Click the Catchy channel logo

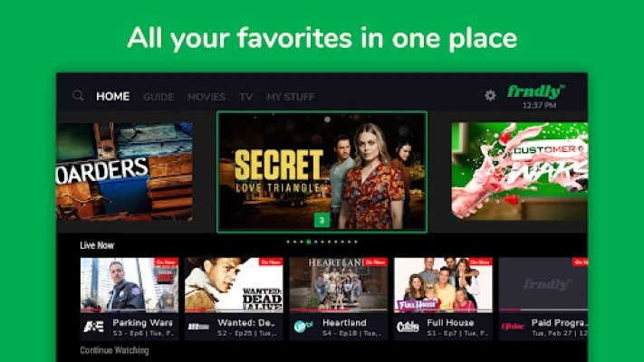point(408,327)
